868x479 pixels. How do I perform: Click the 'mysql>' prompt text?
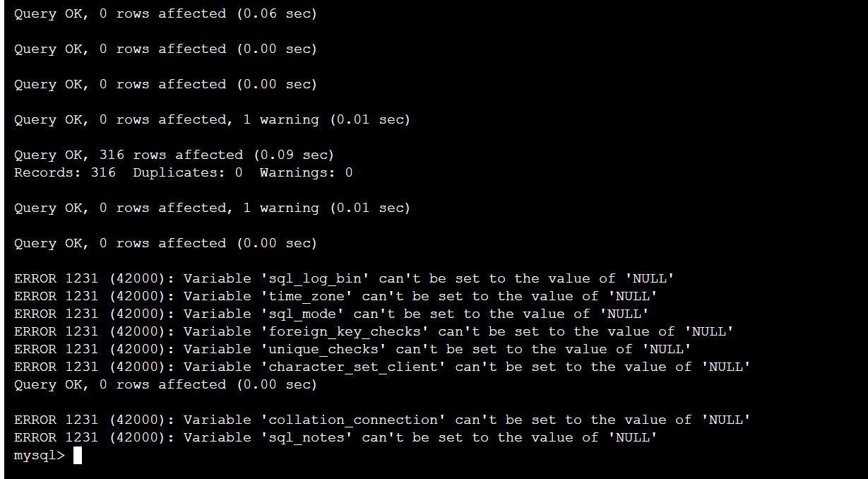pos(40,456)
